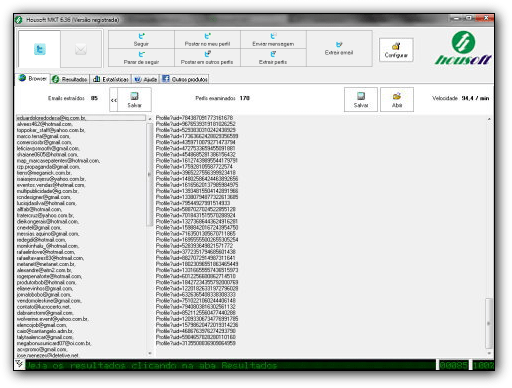Image resolution: width=512 pixels, height=388 pixels.
Task: Click the Housoft logo at top right
Action: tap(463, 48)
